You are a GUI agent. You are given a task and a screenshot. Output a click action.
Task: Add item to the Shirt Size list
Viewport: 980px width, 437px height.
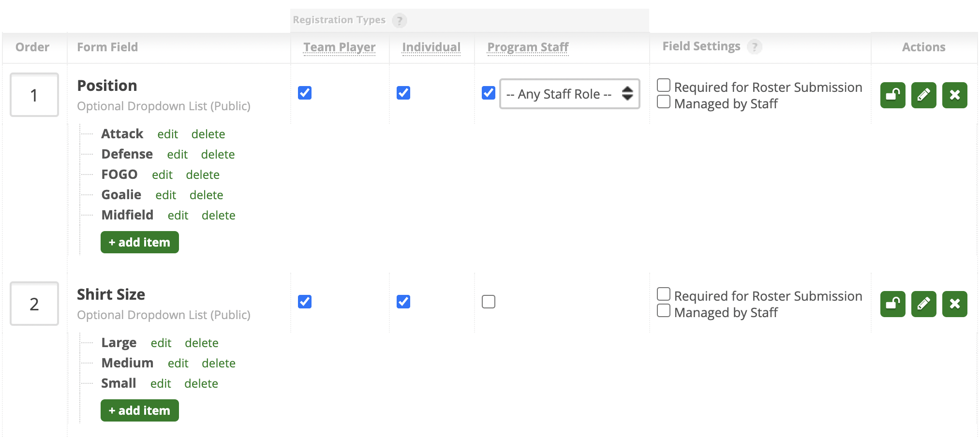pyautogui.click(x=140, y=410)
